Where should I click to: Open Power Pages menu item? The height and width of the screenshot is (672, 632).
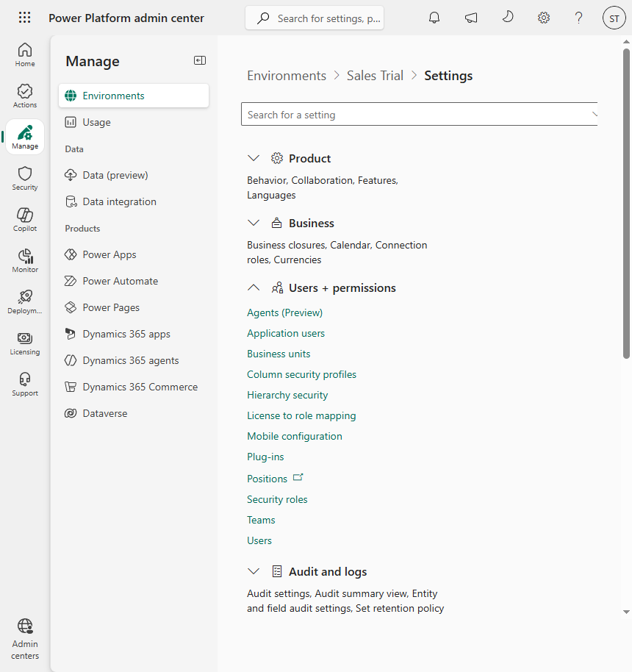pyautogui.click(x=134, y=307)
